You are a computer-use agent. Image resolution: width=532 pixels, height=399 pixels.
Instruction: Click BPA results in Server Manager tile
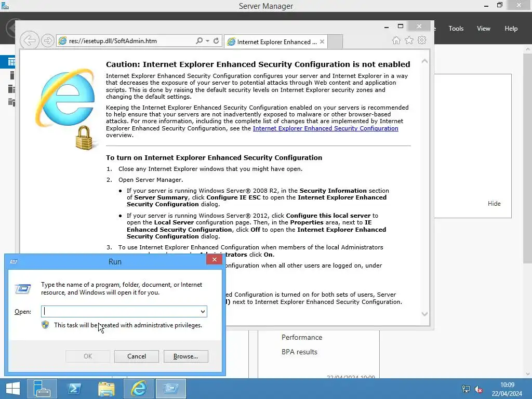(299, 352)
